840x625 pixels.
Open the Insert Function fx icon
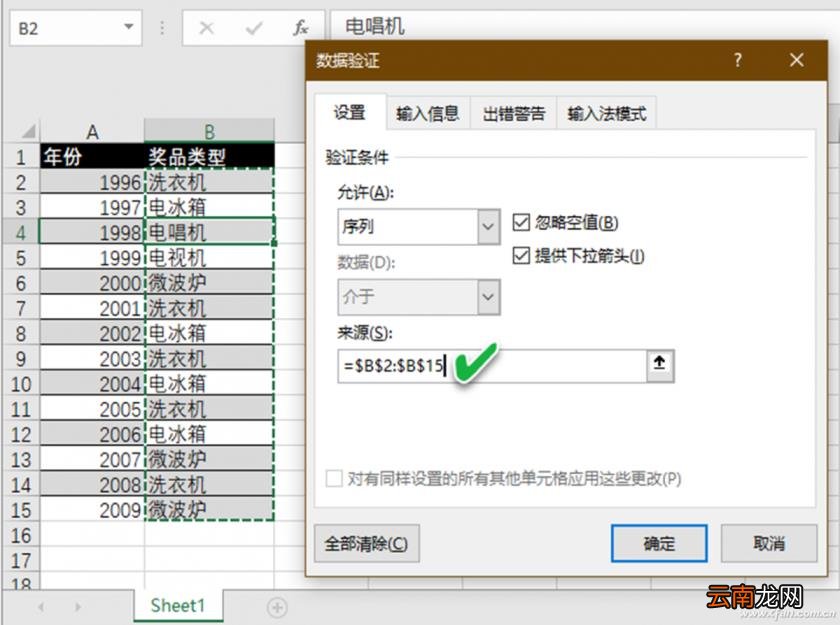click(x=301, y=27)
